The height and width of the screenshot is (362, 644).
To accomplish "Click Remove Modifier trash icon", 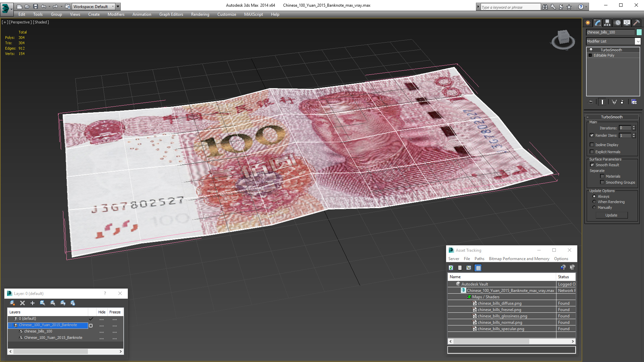I will point(622,102).
